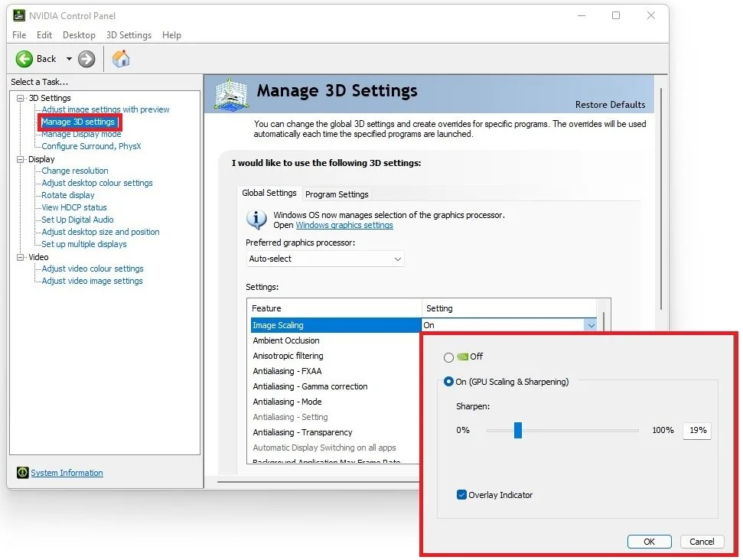Open the Help menu
This screenshot has height=560, width=743.
coord(171,35)
